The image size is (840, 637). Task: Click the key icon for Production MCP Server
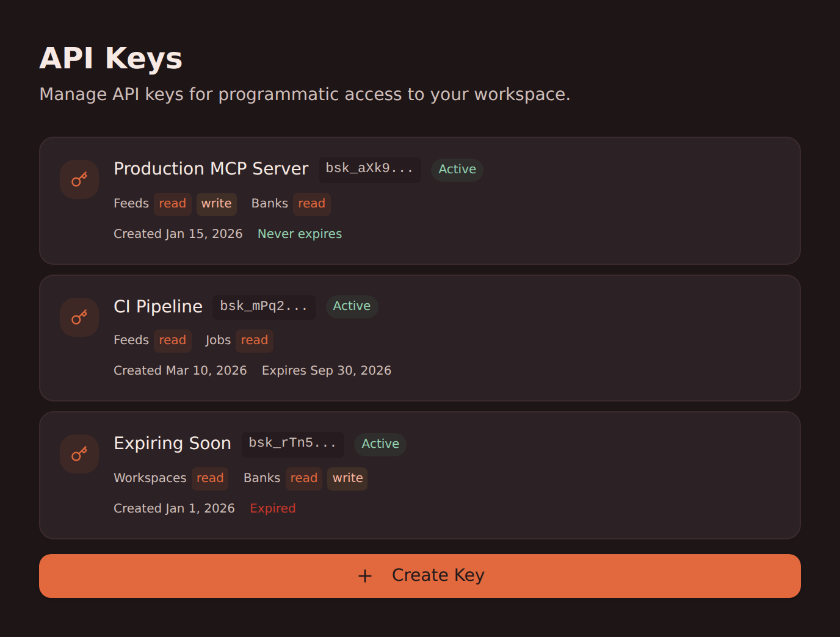point(79,179)
